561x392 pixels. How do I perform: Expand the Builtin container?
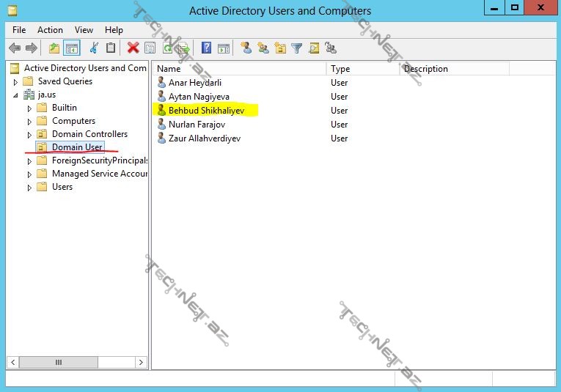coord(29,108)
